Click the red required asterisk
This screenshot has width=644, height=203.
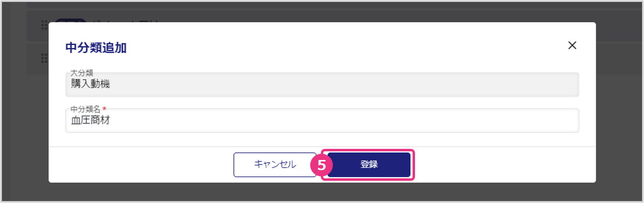(104, 109)
